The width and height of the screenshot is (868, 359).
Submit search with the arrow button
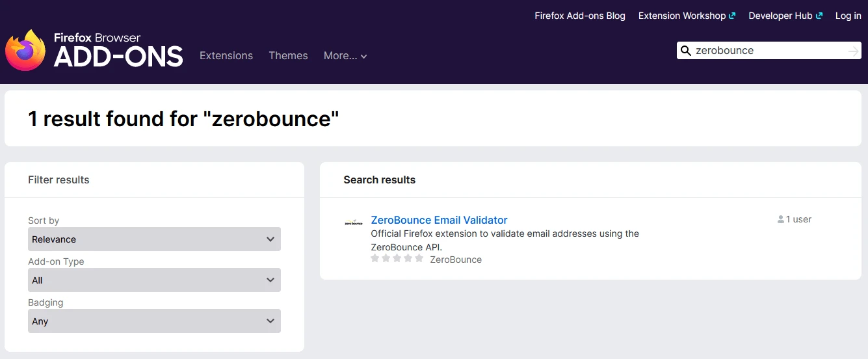pyautogui.click(x=854, y=51)
